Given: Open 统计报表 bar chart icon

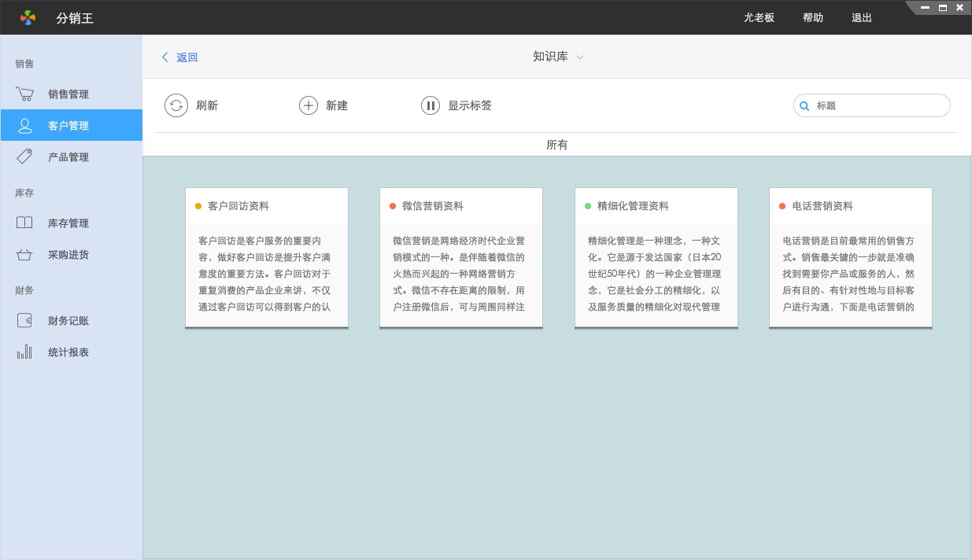Looking at the screenshot, I should tap(24, 352).
